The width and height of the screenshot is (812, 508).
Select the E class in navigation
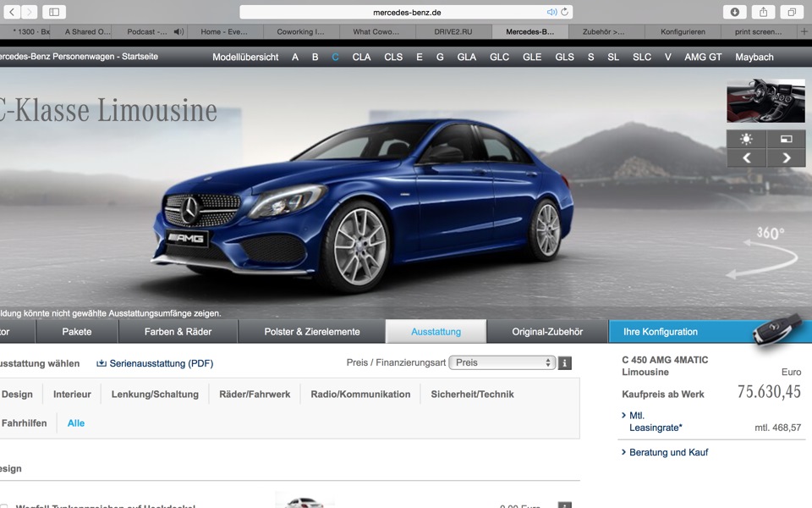[420, 57]
